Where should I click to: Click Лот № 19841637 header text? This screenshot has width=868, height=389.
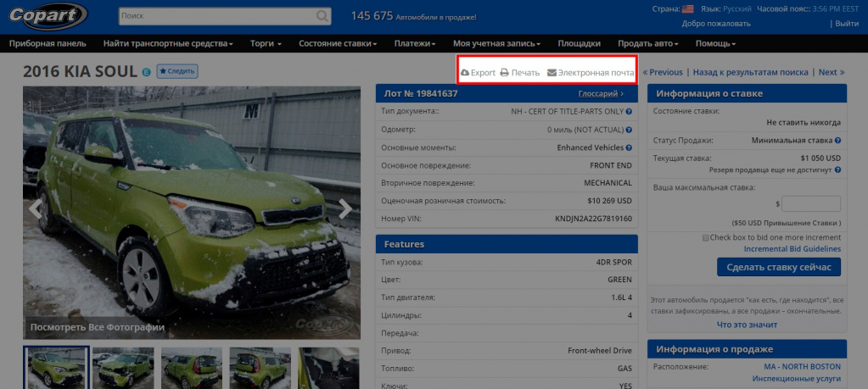420,94
